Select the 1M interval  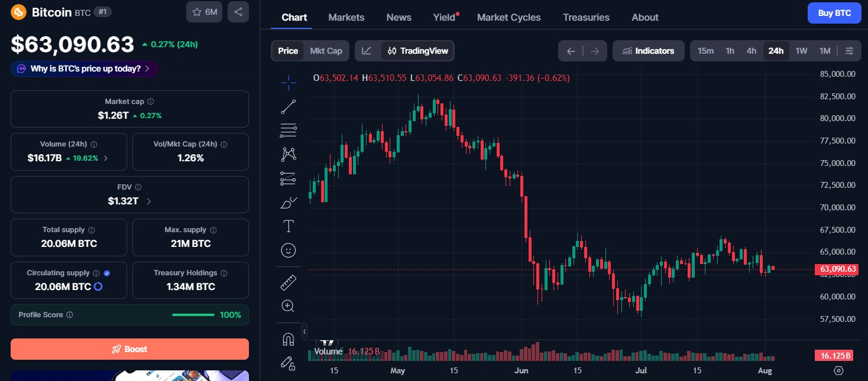pyautogui.click(x=825, y=51)
